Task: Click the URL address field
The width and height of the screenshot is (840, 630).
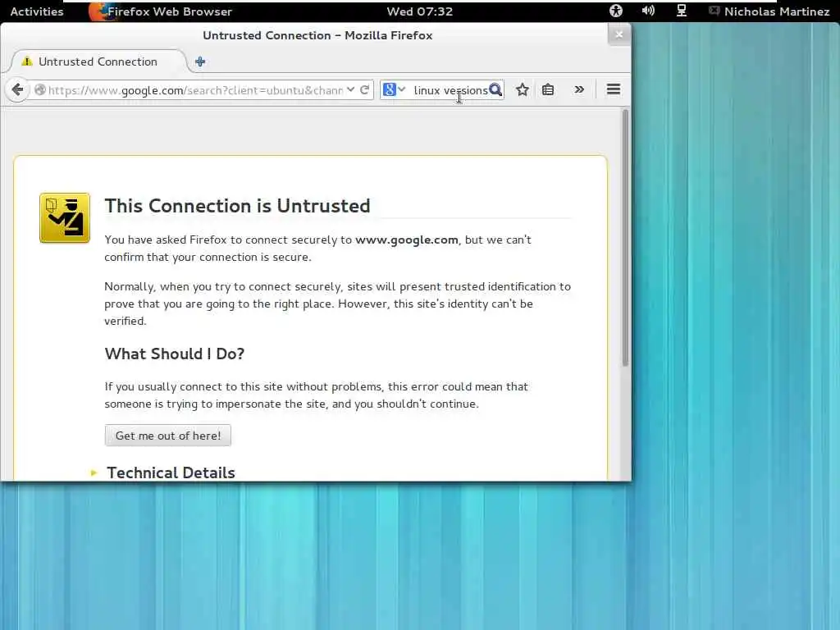Action: 195,90
